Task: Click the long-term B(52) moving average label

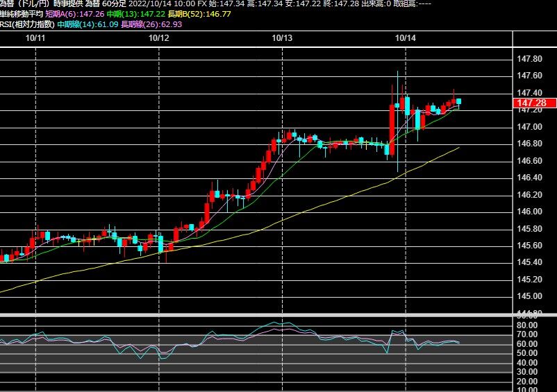Action: 199,14
